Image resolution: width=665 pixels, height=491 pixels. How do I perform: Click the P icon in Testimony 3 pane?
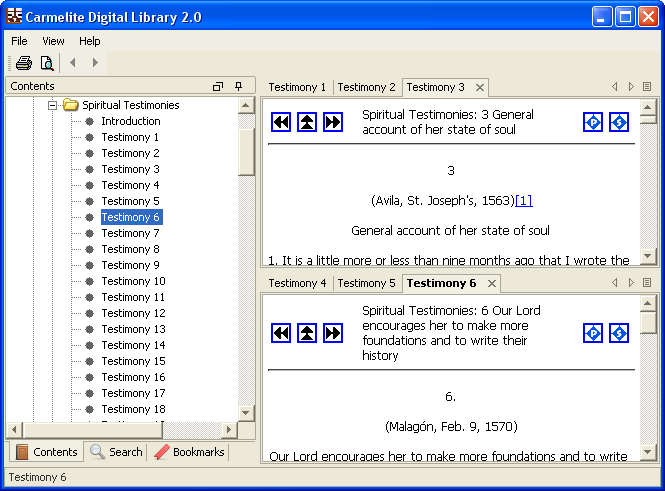[x=593, y=122]
